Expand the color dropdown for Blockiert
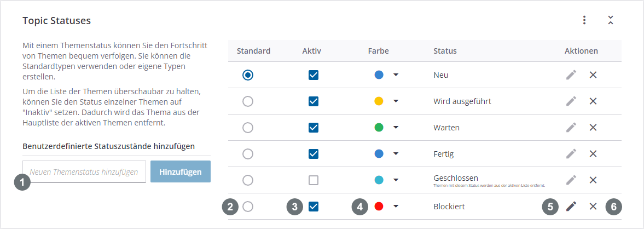Viewport: 644px width, 229px height. [x=396, y=207]
